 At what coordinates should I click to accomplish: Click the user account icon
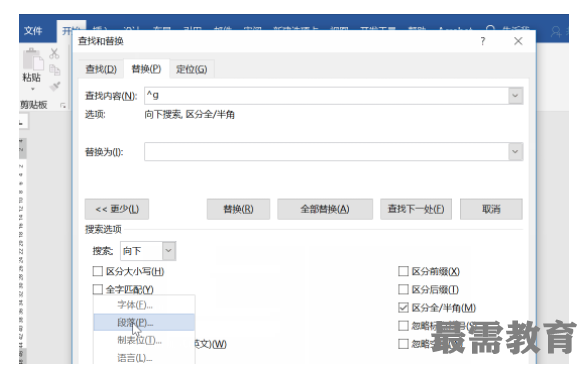[556, 32]
